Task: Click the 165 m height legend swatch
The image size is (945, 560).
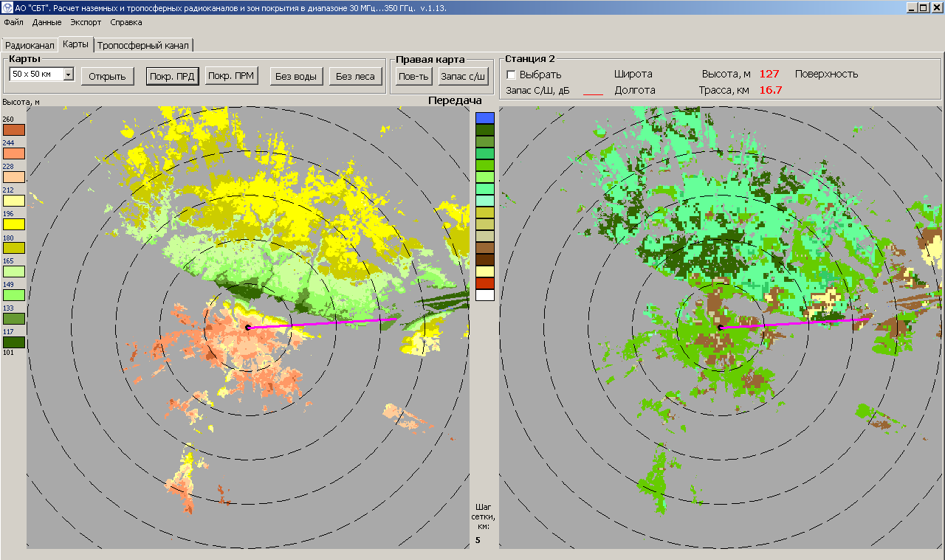Action: coord(14,272)
